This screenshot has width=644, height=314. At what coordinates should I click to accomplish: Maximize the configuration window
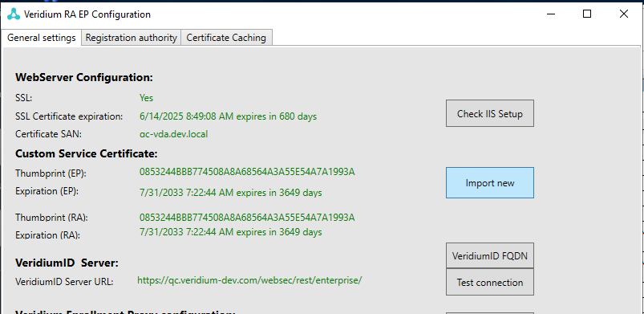tap(587, 14)
